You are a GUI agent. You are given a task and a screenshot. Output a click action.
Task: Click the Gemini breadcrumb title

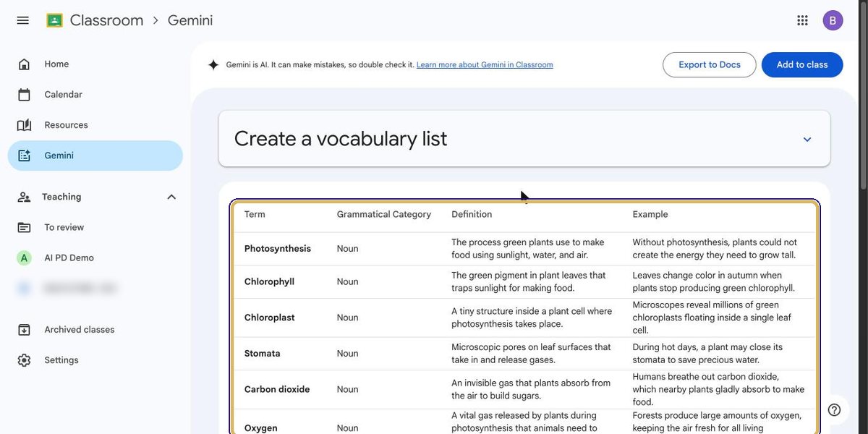coord(190,20)
